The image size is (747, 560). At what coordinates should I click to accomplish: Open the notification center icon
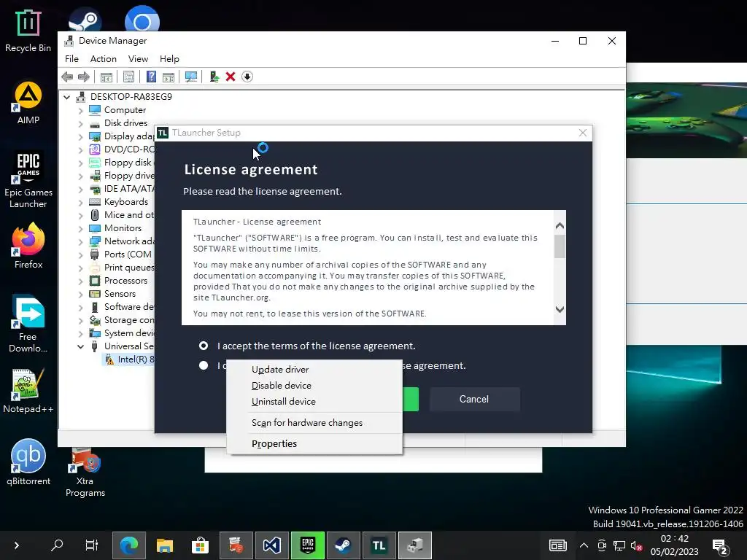[719, 547]
